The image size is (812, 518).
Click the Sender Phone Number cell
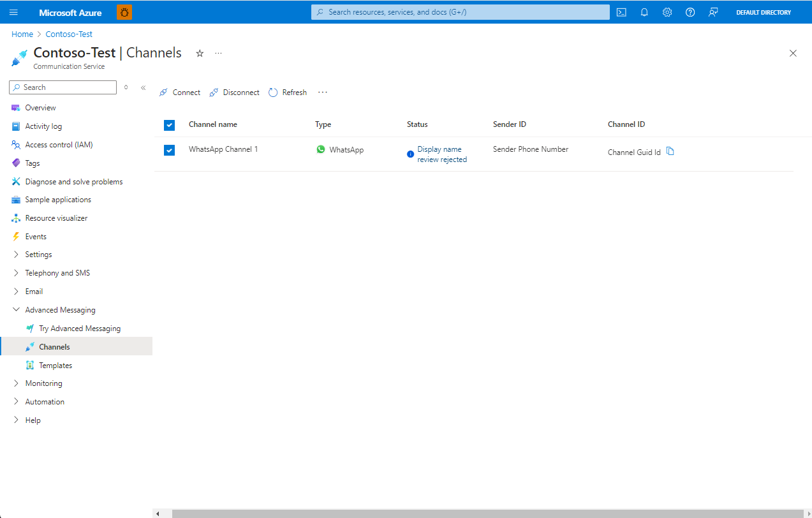[531, 149]
